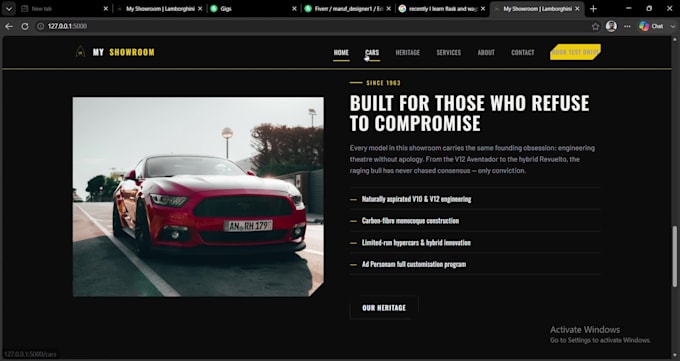
Task: Click the 'SINCE 1963' label
Action: [x=383, y=83]
